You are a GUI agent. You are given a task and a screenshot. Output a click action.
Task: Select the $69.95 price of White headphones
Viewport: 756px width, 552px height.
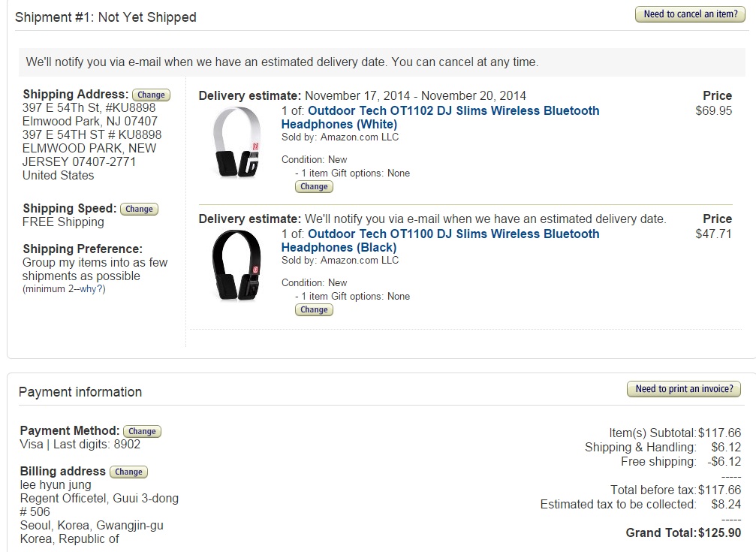coord(713,111)
